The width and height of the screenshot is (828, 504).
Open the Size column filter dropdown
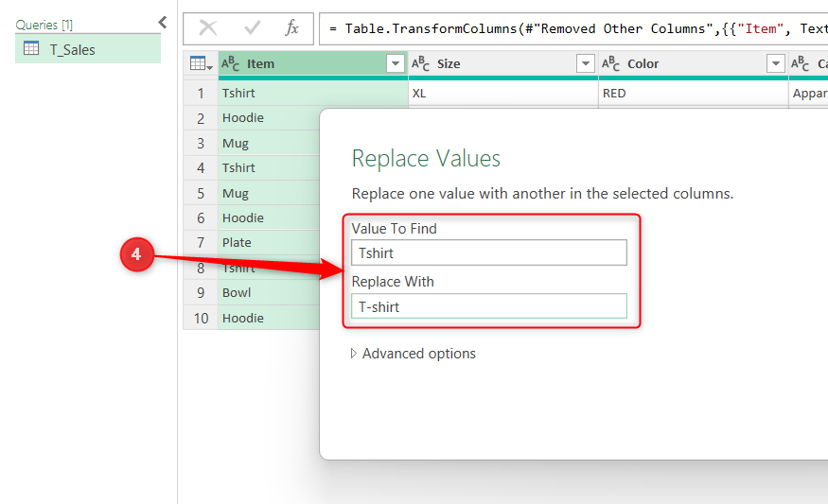[585, 64]
